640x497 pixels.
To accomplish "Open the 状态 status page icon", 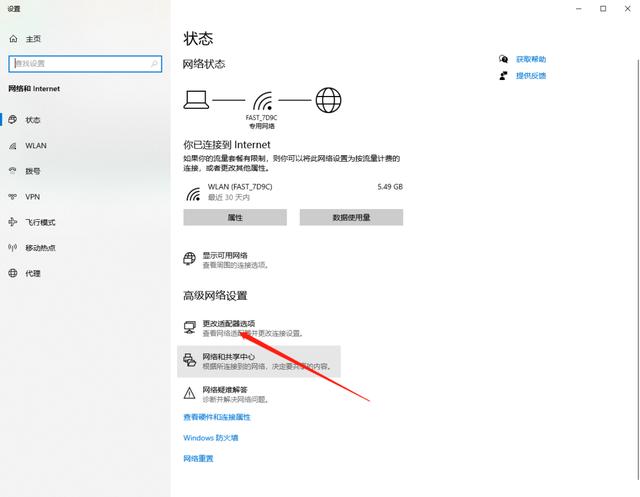I will tap(13, 120).
